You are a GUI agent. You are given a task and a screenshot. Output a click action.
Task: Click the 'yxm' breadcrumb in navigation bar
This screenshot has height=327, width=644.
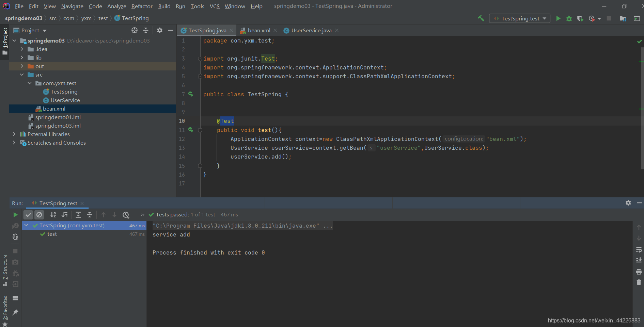86,18
